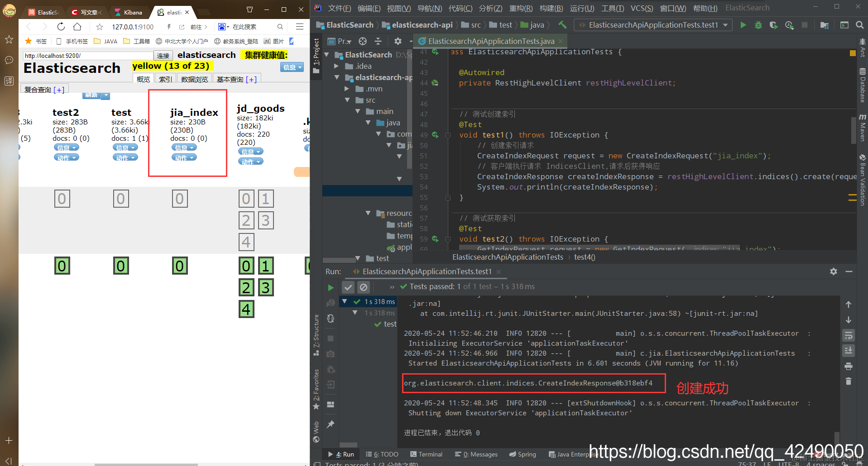
Task: Bookmark the 127.0.0.1:9100 page with the star
Action: click(100, 27)
